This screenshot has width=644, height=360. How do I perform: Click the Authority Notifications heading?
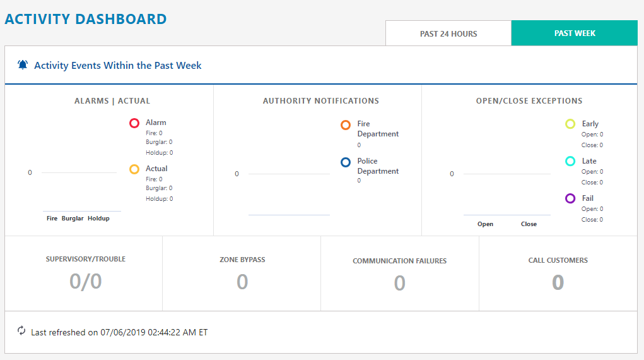pos(321,101)
